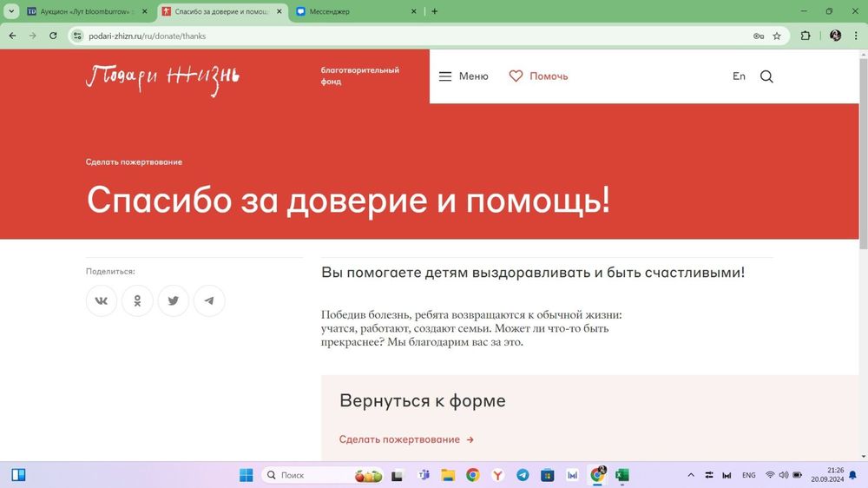The height and width of the screenshot is (488, 868).
Task: Open the site search magnifier
Action: pos(766,76)
